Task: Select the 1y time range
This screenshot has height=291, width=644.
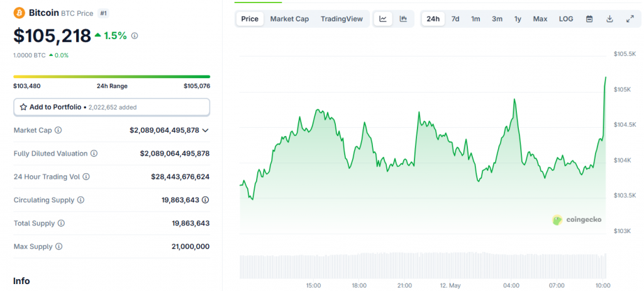Action: [518, 19]
